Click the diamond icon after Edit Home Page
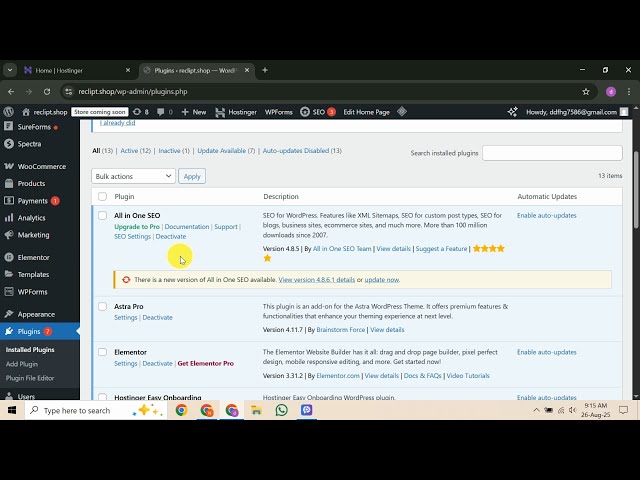This screenshot has height=480, width=640. coord(402,111)
